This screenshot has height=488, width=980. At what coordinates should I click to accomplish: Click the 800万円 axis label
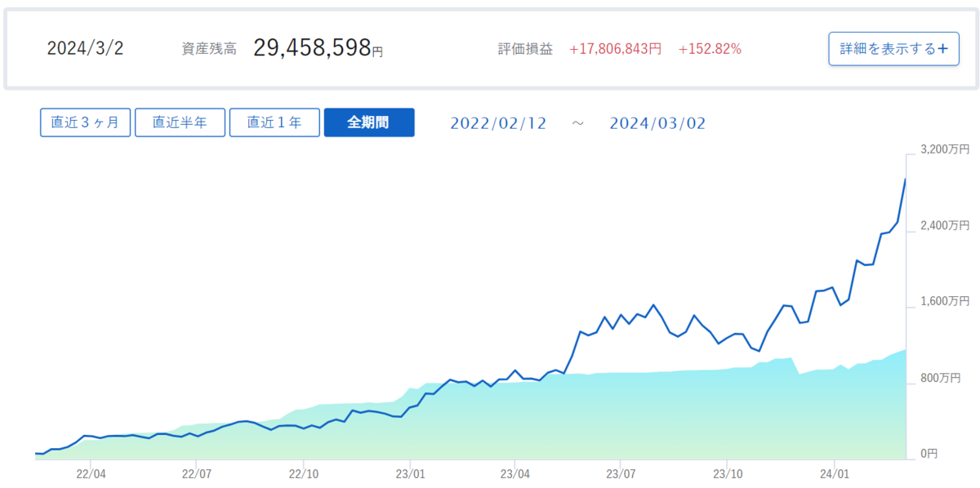pyautogui.click(x=940, y=378)
